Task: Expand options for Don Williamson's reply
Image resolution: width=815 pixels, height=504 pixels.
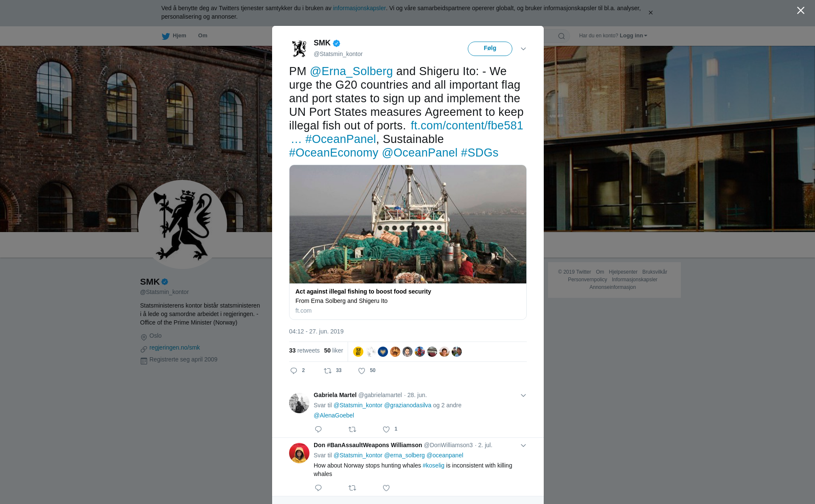Action: [x=523, y=445]
